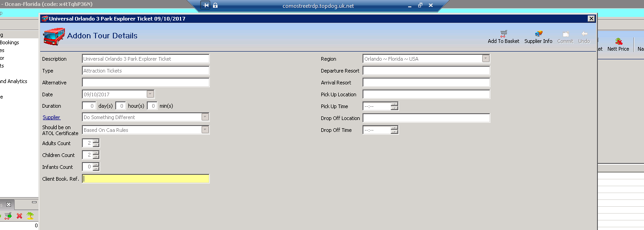Viewport: 644px width, 230px height.
Task: Follow the Supplier hyperlink label
Action: click(x=51, y=117)
